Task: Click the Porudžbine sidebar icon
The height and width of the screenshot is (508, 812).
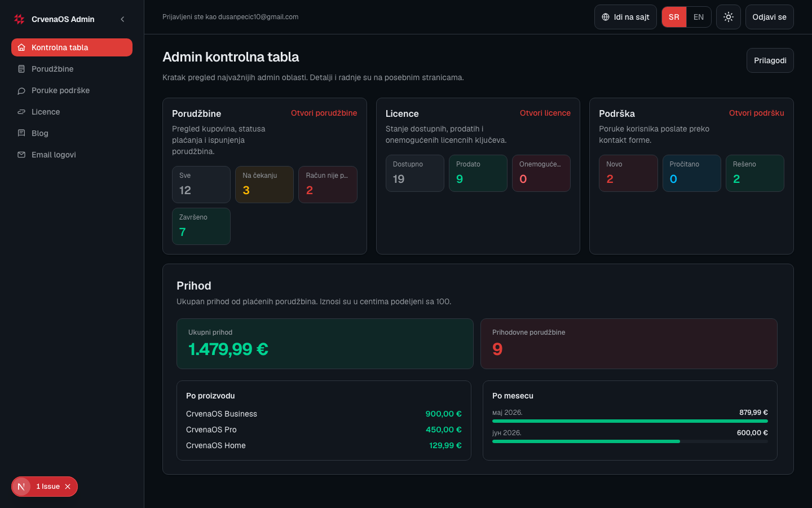Action: 21,69
